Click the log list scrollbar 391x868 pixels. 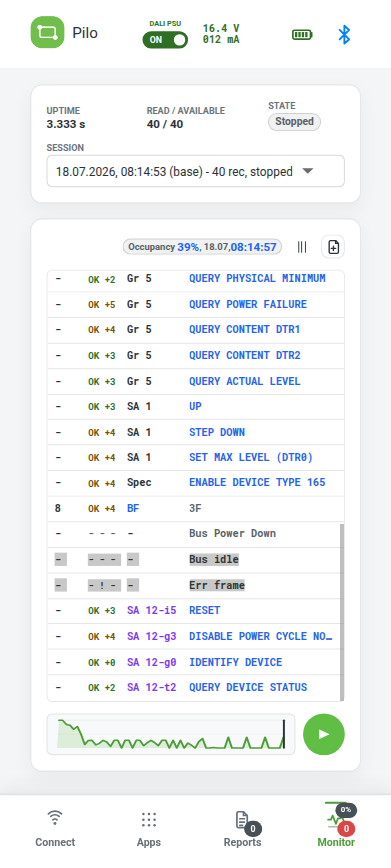[x=342, y=611]
